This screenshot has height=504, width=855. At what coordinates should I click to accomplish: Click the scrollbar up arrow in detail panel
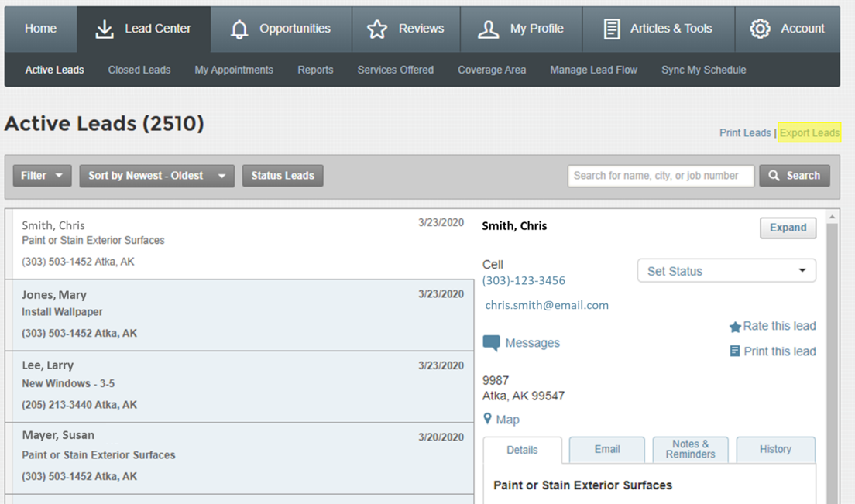pyautogui.click(x=832, y=216)
